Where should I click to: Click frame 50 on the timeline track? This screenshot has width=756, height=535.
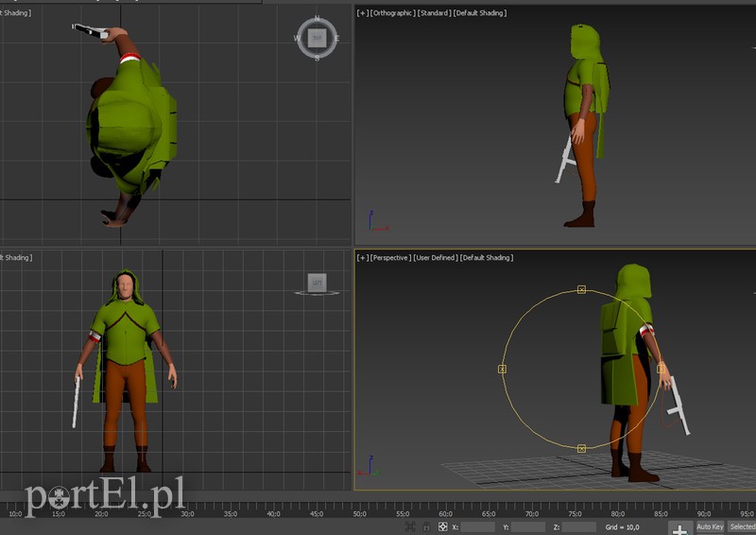point(359,514)
